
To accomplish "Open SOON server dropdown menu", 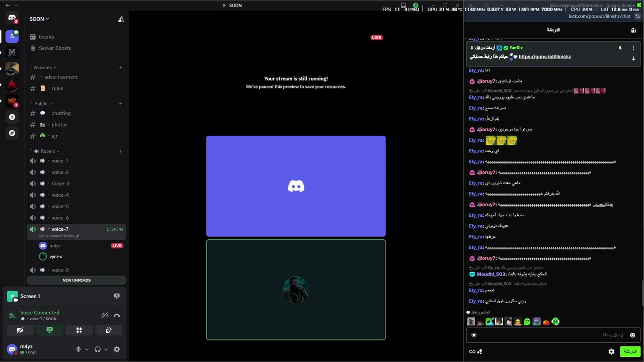I will coord(39,19).
